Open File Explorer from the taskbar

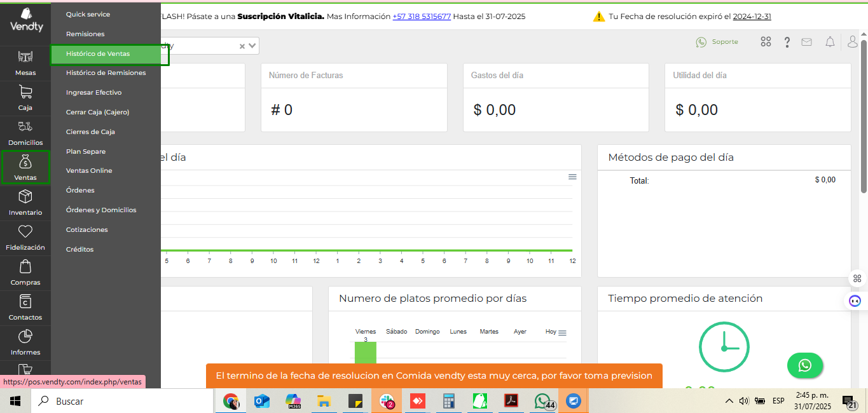pos(324,401)
